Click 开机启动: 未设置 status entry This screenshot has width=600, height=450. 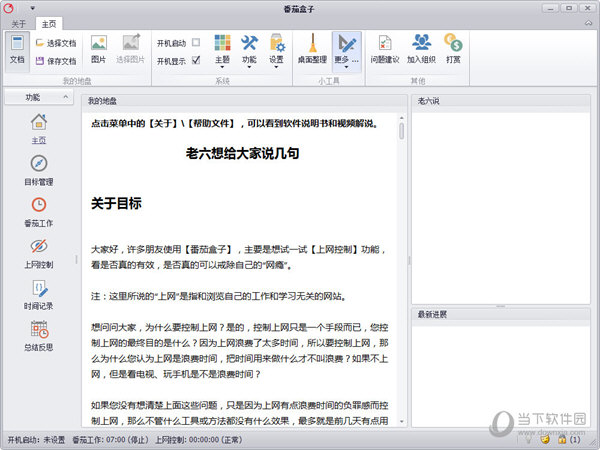36,440
